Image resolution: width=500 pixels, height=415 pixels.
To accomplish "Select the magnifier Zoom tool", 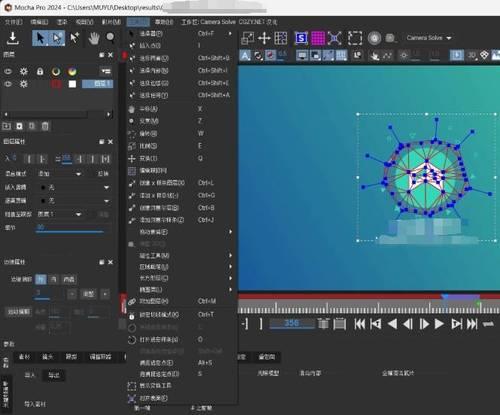I will point(110,38).
